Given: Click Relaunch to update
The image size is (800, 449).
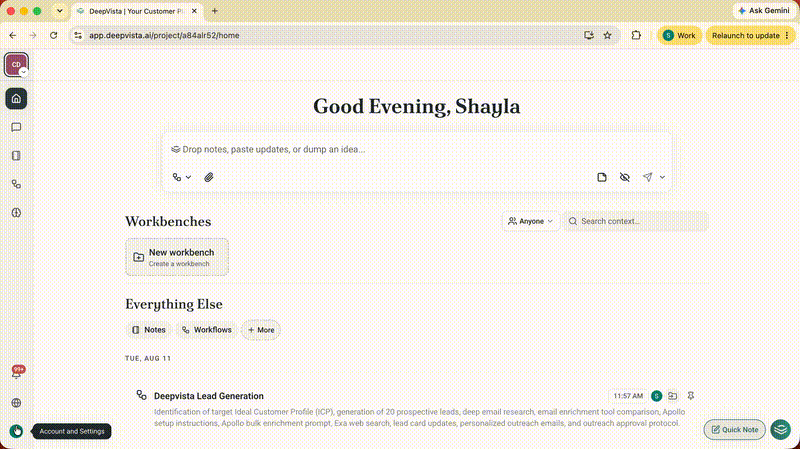Looking at the screenshot, I should point(745,35).
